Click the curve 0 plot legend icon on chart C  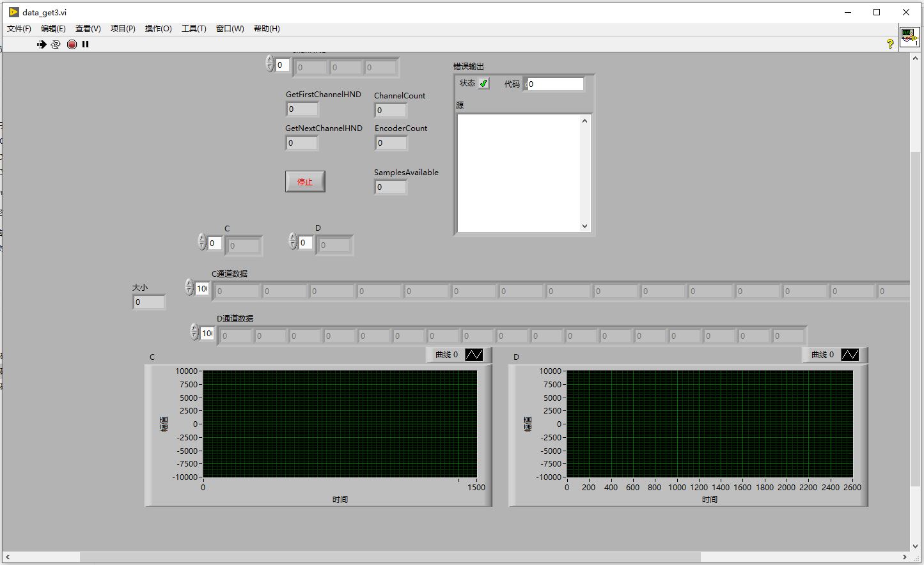pyautogui.click(x=474, y=355)
